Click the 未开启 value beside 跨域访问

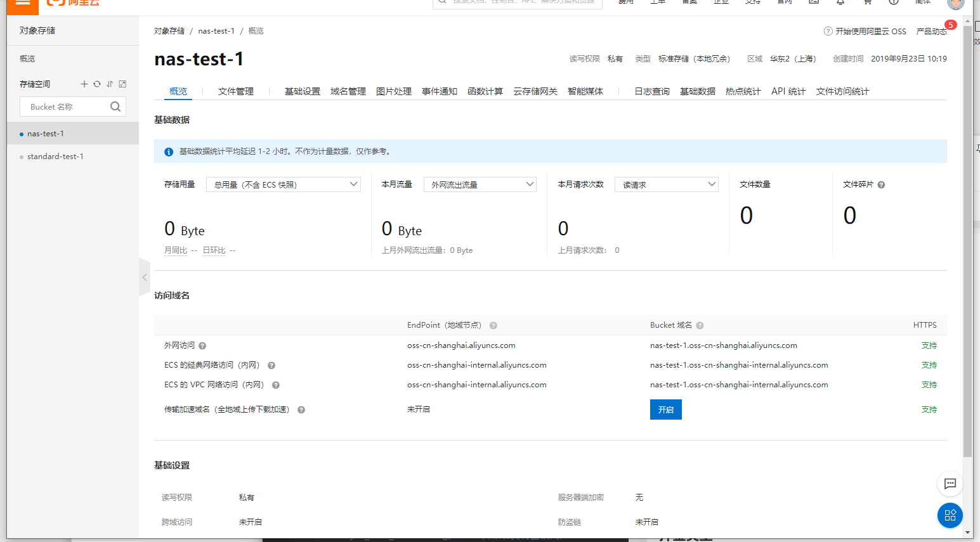click(x=251, y=522)
